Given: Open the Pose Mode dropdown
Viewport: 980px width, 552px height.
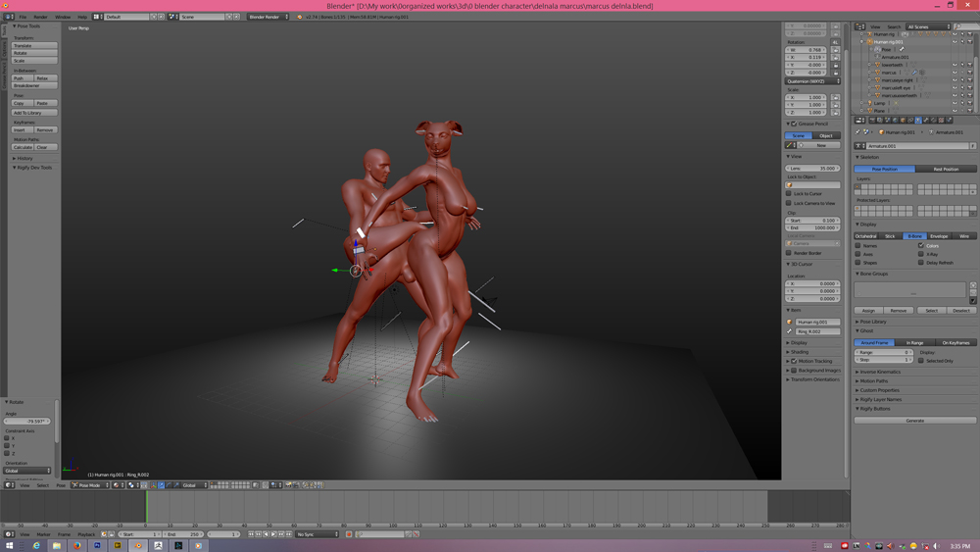Looking at the screenshot, I should pyautogui.click(x=89, y=485).
